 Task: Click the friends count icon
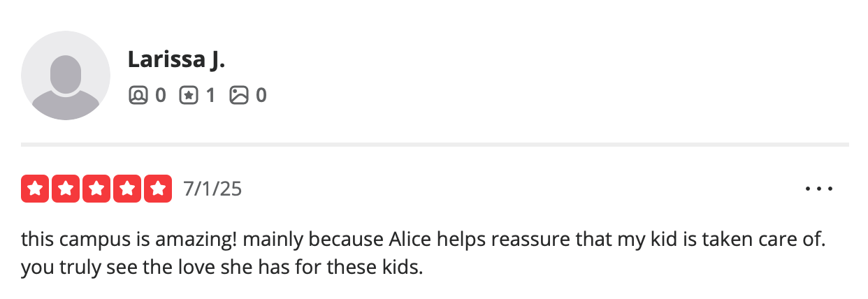138,95
